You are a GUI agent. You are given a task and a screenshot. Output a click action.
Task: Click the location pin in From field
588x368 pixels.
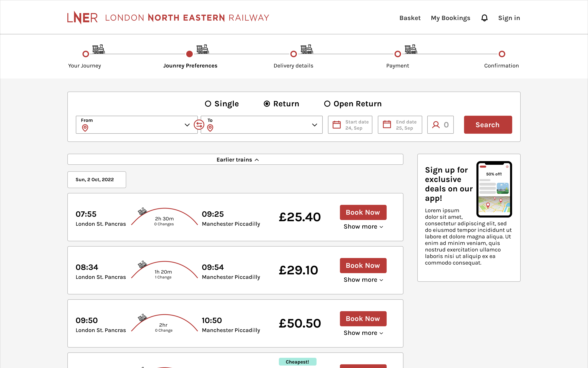pyautogui.click(x=85, y=128)
